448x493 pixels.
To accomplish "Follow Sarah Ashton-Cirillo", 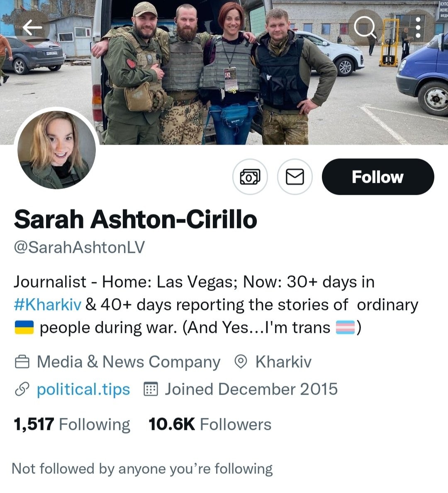I will pos(378,177).
